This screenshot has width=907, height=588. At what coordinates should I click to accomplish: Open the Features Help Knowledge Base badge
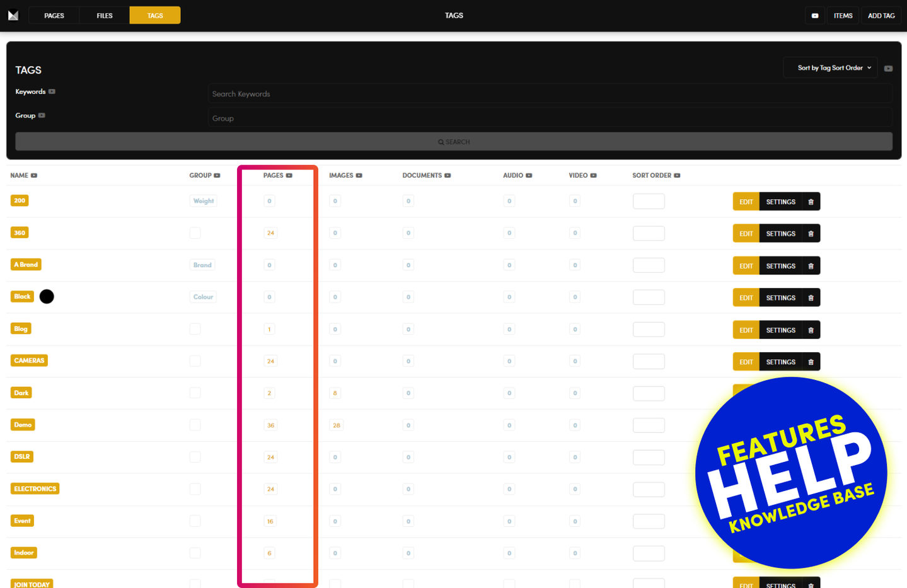point(791,473)
